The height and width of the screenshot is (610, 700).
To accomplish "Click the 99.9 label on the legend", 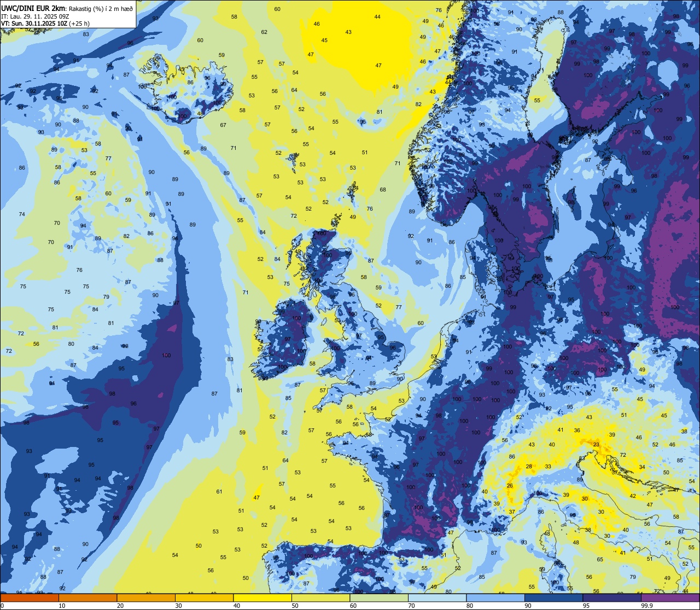I will tap(647, 606).
